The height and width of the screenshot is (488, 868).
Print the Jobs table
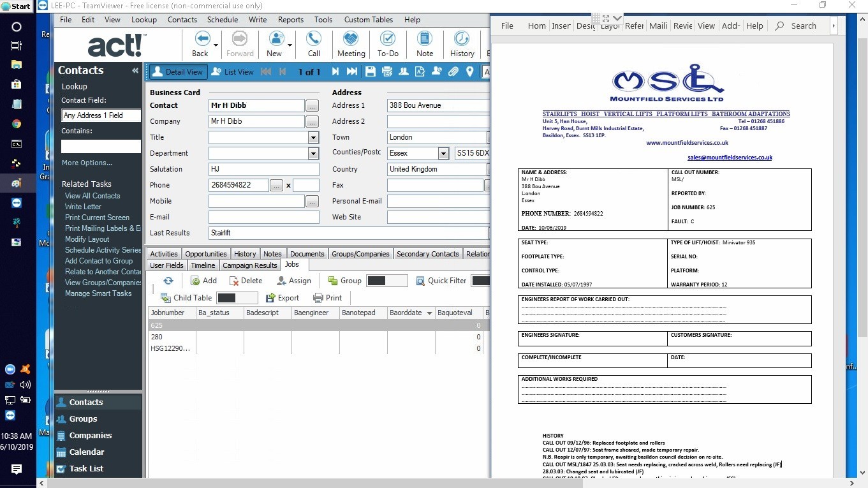point(328,298)
